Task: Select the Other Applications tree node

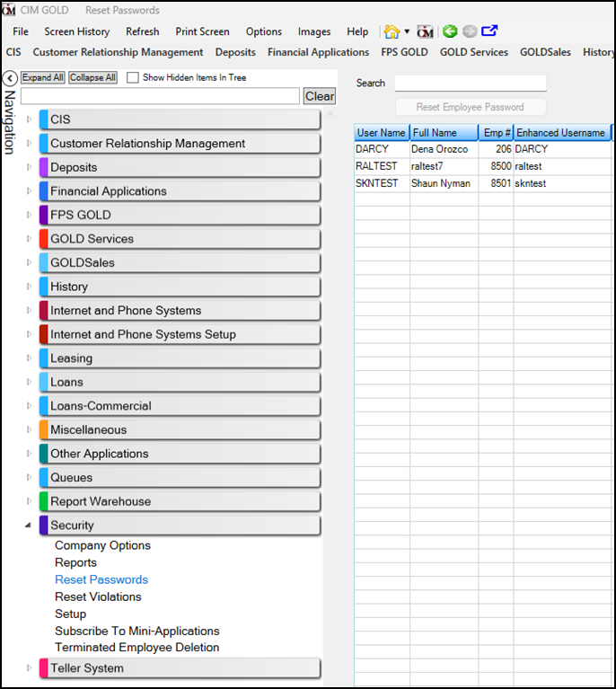Action: click(x=180, y=454)
